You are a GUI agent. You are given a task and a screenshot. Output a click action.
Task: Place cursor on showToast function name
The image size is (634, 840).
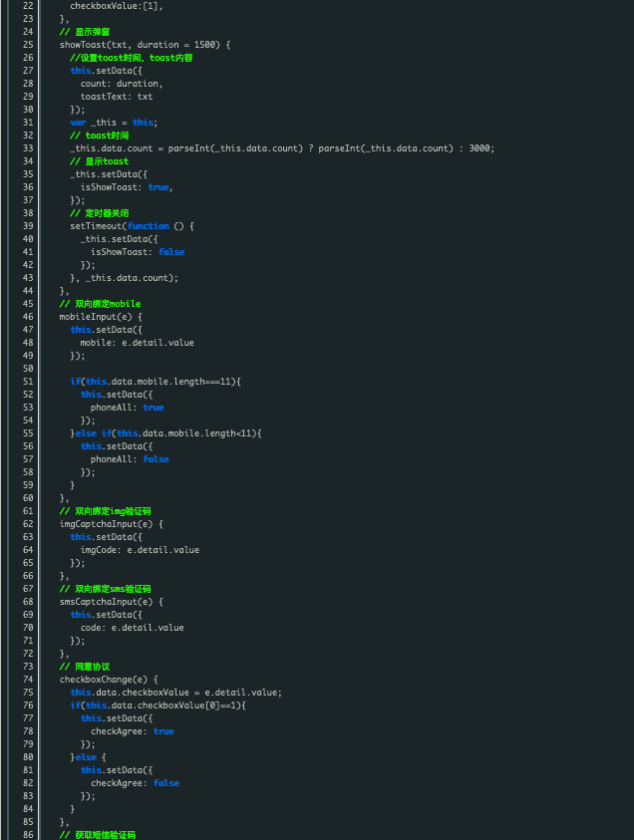82,45
